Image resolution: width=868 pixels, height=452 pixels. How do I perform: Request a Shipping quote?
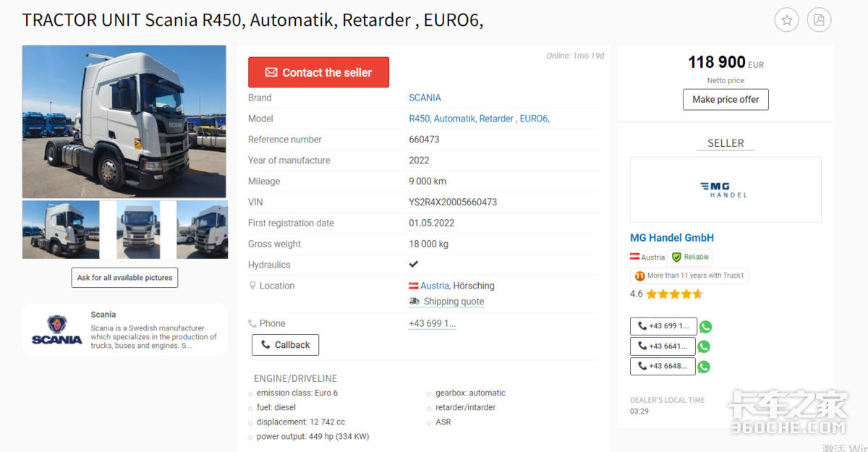(x=454, y=302)
